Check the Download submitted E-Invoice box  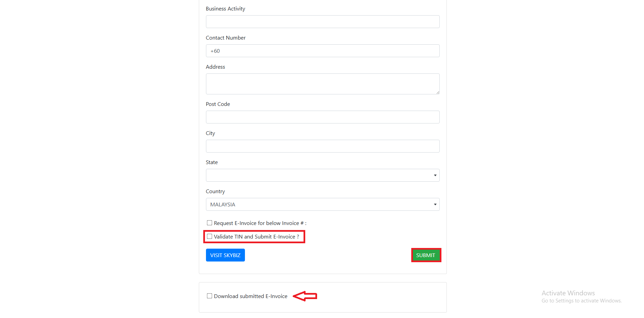pos(210,296)
